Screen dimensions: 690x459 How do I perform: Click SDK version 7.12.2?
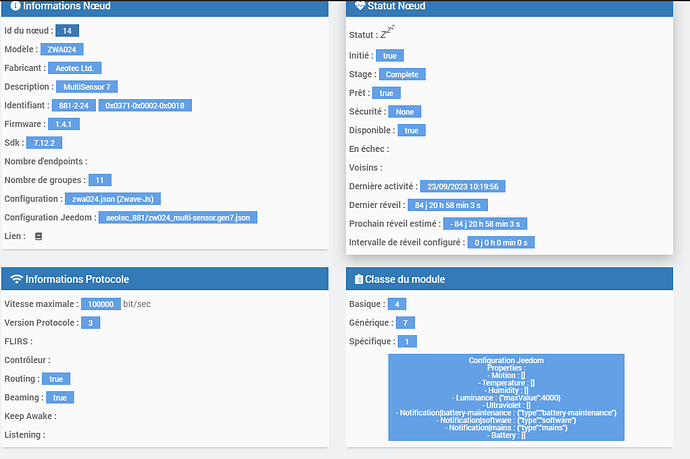[44, 143]
